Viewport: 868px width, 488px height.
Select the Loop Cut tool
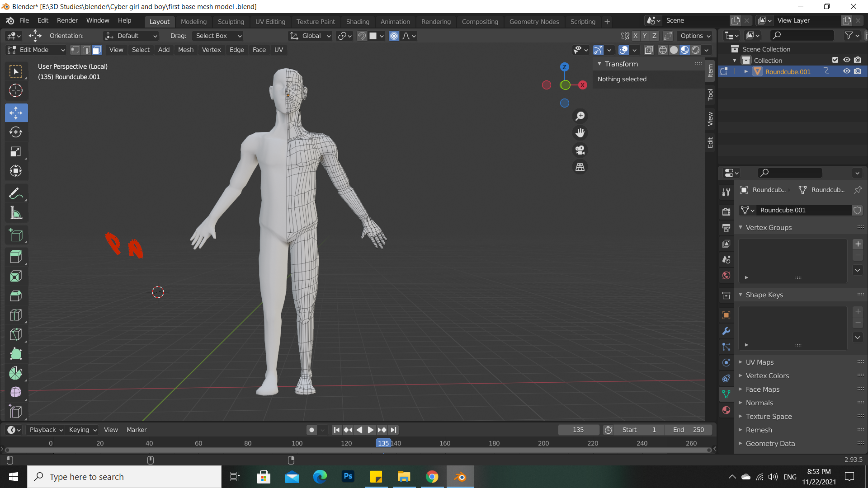pyautogui.click(x=16, y=315)
